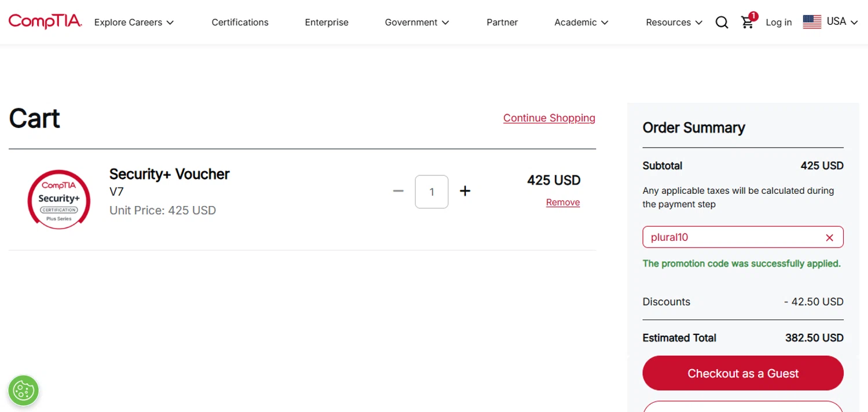868x412 pixels.
Task: Expand the Resources menu
Action: tap(674, 23)
